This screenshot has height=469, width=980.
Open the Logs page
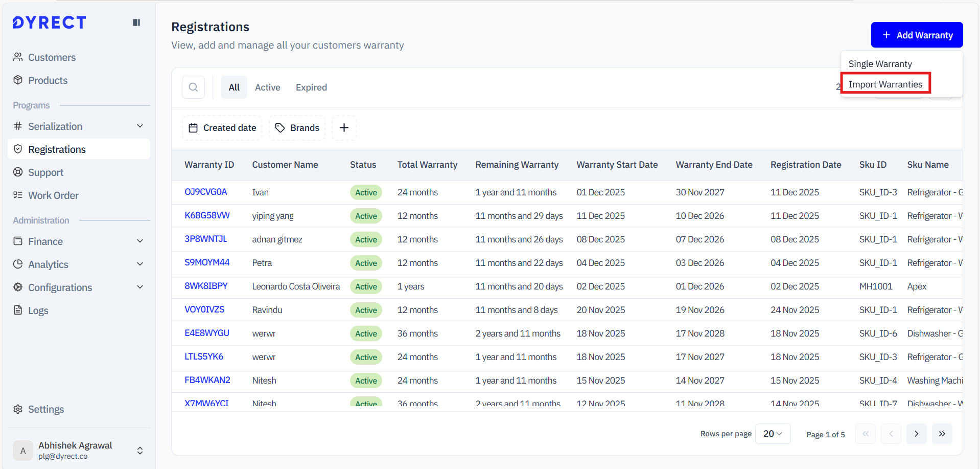pyautogui.click(x=38, y=310)
